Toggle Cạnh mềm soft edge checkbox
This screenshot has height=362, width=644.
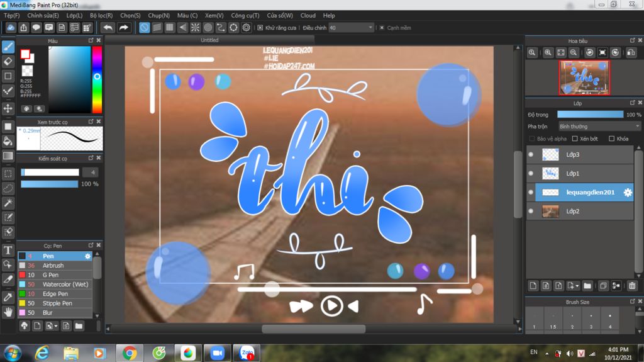pyautogui.click(x=382, y=28)
